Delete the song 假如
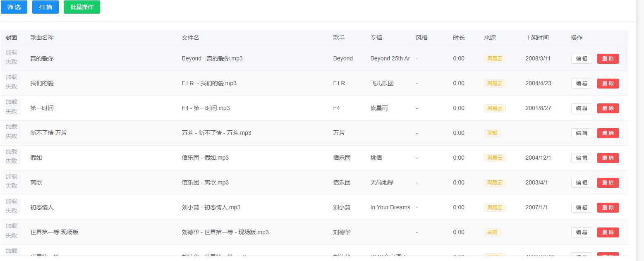644x261 pixels. (608, 158)
